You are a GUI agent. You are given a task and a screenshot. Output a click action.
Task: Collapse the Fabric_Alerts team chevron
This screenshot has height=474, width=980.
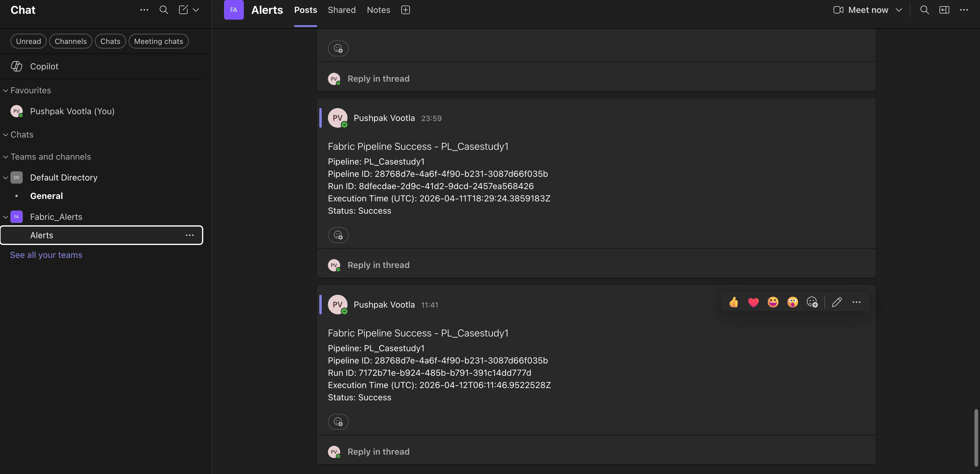tap(5, 217)
